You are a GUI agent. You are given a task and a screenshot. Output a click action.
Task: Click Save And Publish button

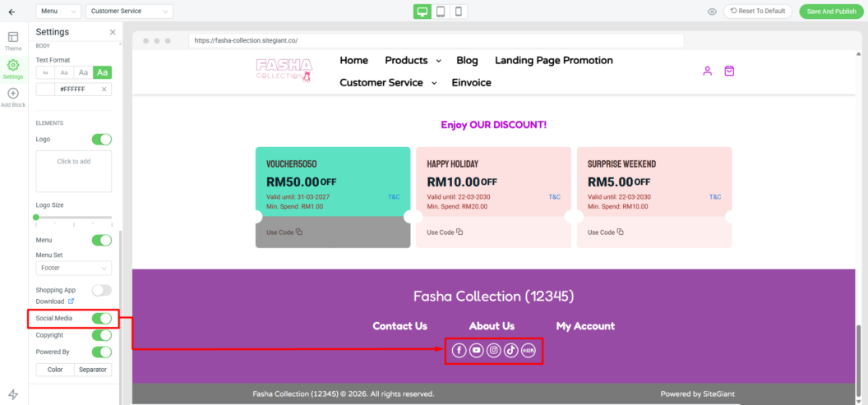pos(831,12)
